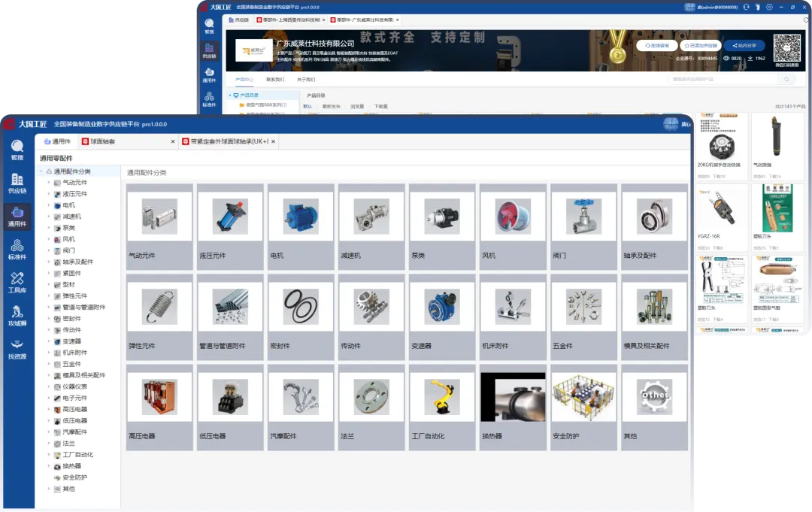812x512 pixels.
Task: Expand the 轴承及配件 tree node
Action: [x=49, y=262]
